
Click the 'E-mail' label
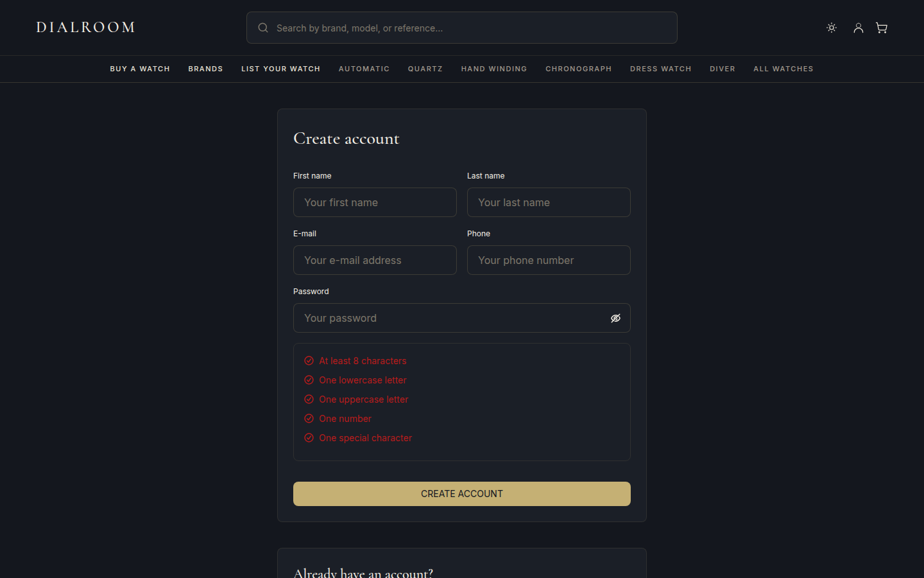coord(305,234)
